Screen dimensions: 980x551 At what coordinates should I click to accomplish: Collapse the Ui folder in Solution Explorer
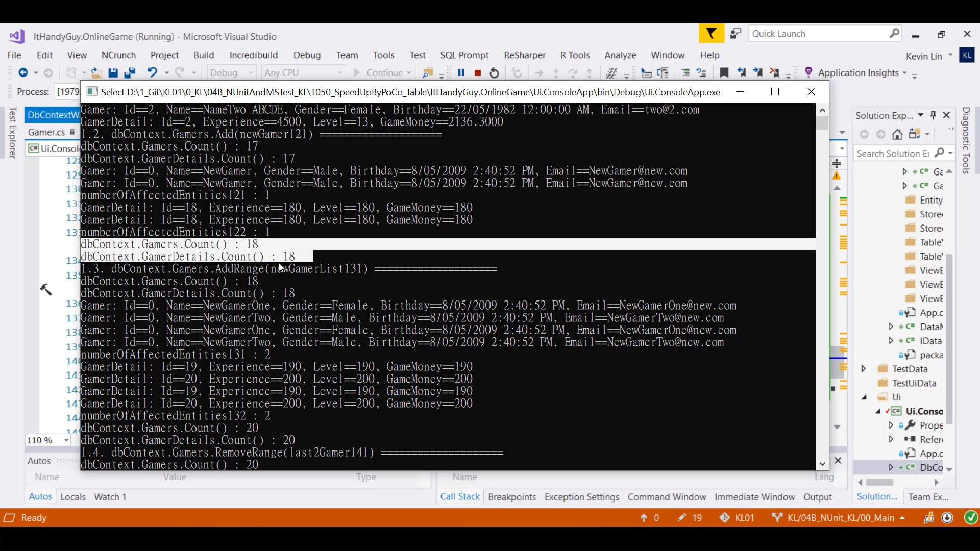tap(864, 397)
